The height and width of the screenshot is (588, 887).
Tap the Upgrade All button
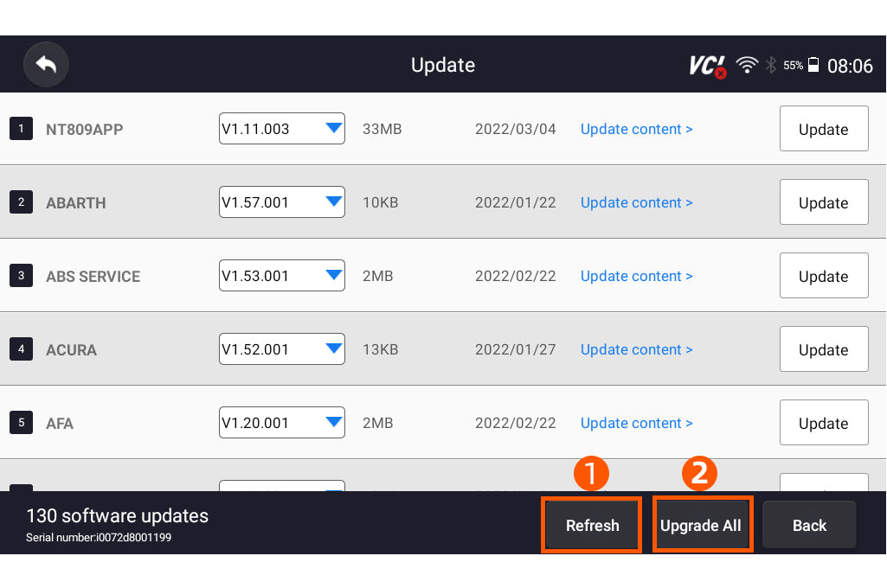pos(702,525)
